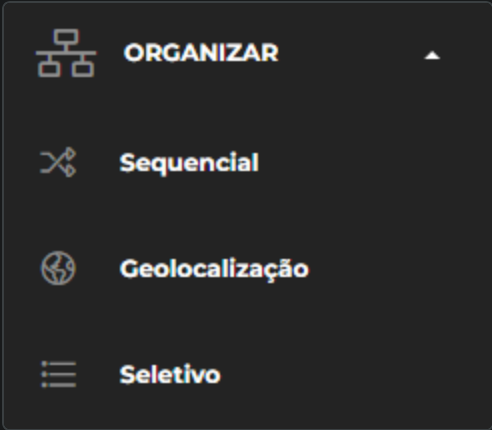Select the Sequencial organization mode label
This screenshot has width=492, height=430.
click(x=189, y=163)
